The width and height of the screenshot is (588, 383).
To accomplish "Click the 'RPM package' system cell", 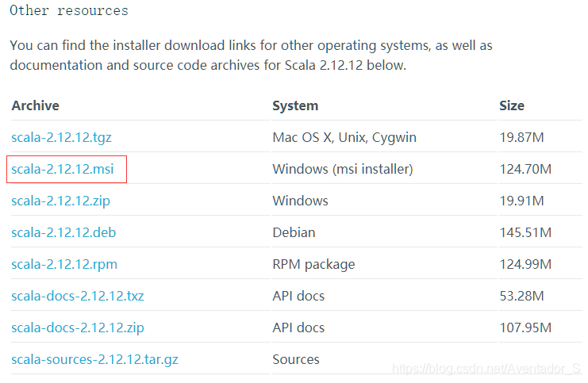I will pyautogui.click(x=313, y=264).
